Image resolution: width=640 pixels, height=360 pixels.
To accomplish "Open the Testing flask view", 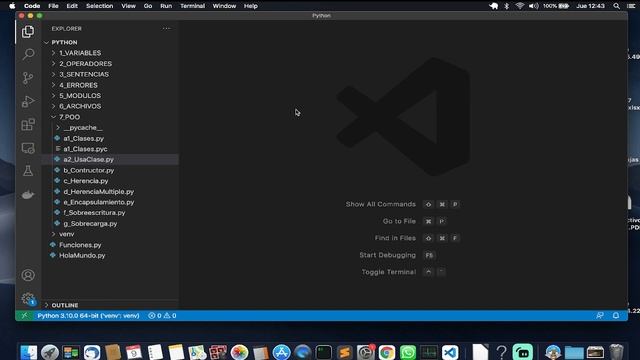I will (28, 171).
